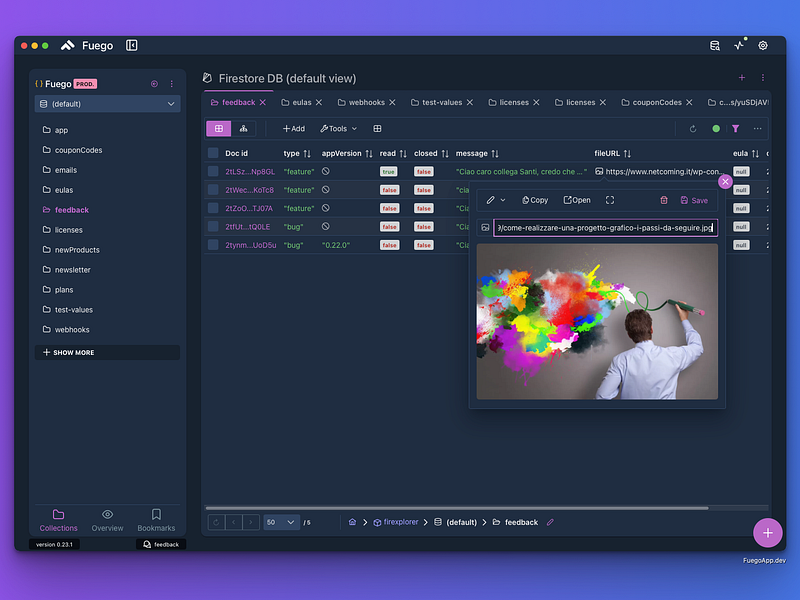This screenshot has height=600, width=800.
Task: Save the edited field
Action: point(694,200)
